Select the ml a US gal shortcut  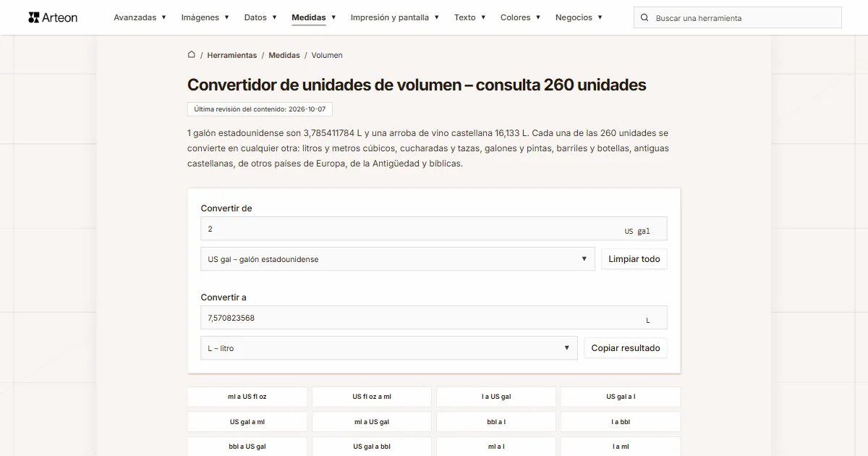click(372, 422)
